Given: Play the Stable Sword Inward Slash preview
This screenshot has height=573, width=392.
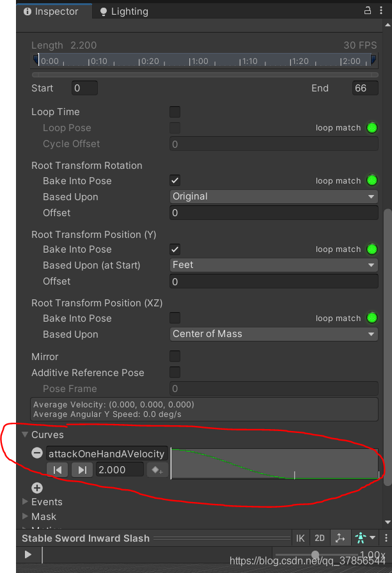Looking at the screenshot, I should (27, 554).
